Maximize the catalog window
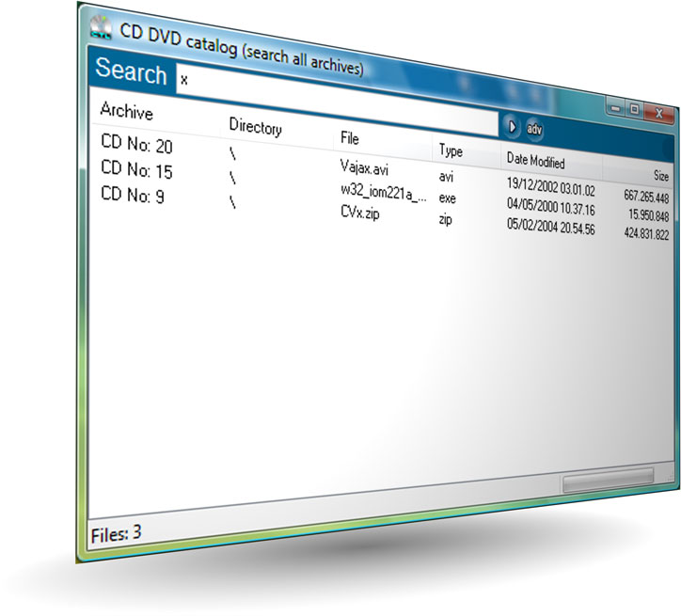Image resolution: width=681 pixels, height=616 pixels. [x=634, y=110]
